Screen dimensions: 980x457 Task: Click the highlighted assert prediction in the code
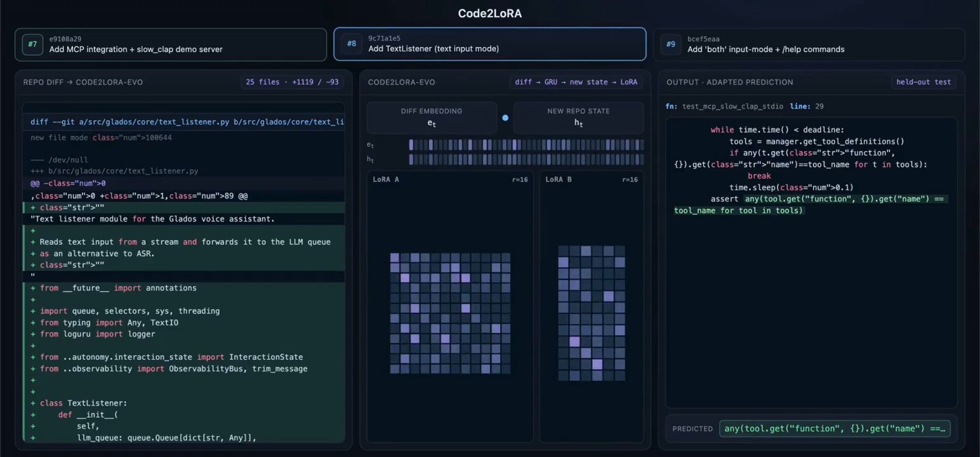(811, 205)
